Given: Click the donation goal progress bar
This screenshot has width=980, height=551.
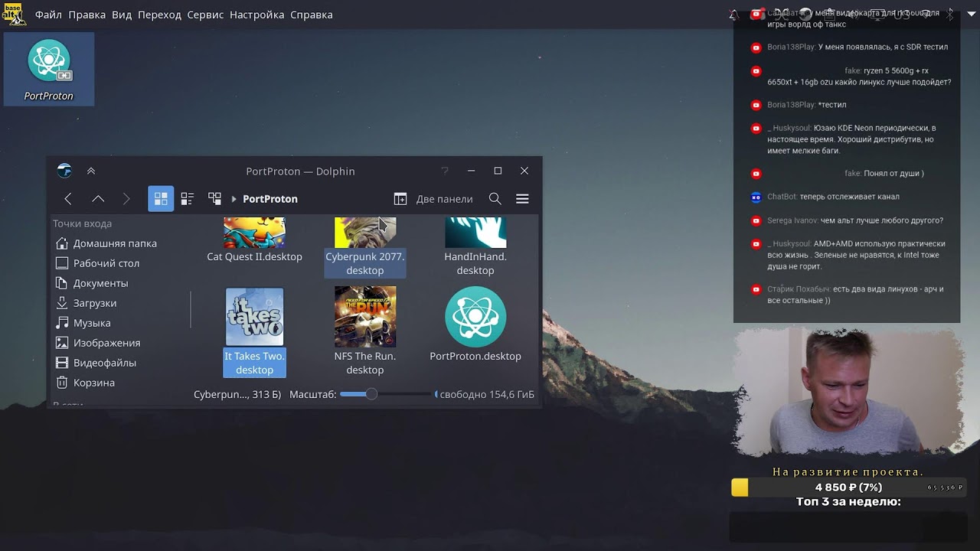Looking at the screenshot, I should [848, 487].
